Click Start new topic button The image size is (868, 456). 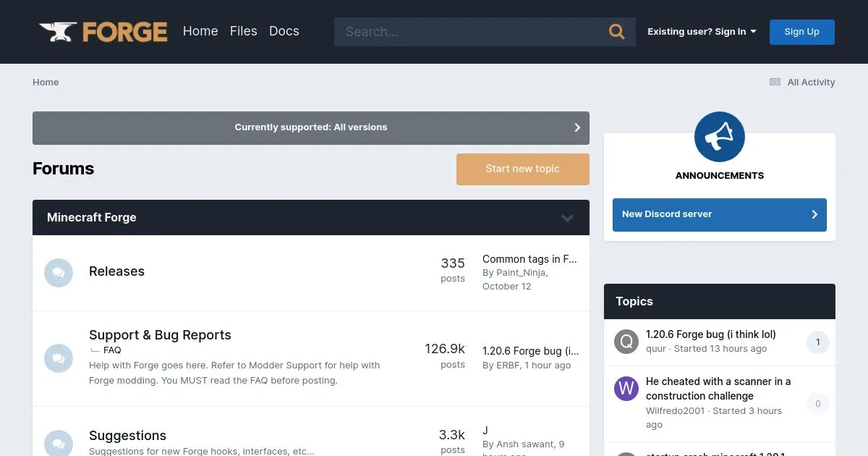pos(523,169)
